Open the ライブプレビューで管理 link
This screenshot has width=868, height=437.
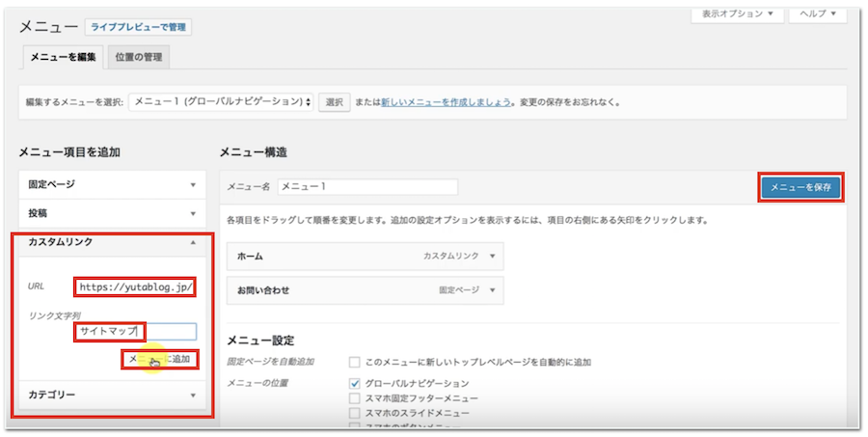coord(138,28)
